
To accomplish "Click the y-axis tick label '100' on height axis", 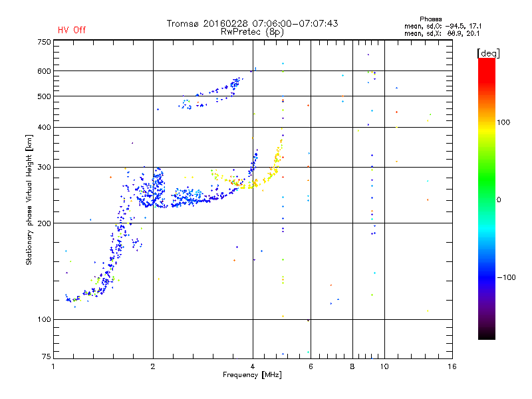I will tap(44, 319).
